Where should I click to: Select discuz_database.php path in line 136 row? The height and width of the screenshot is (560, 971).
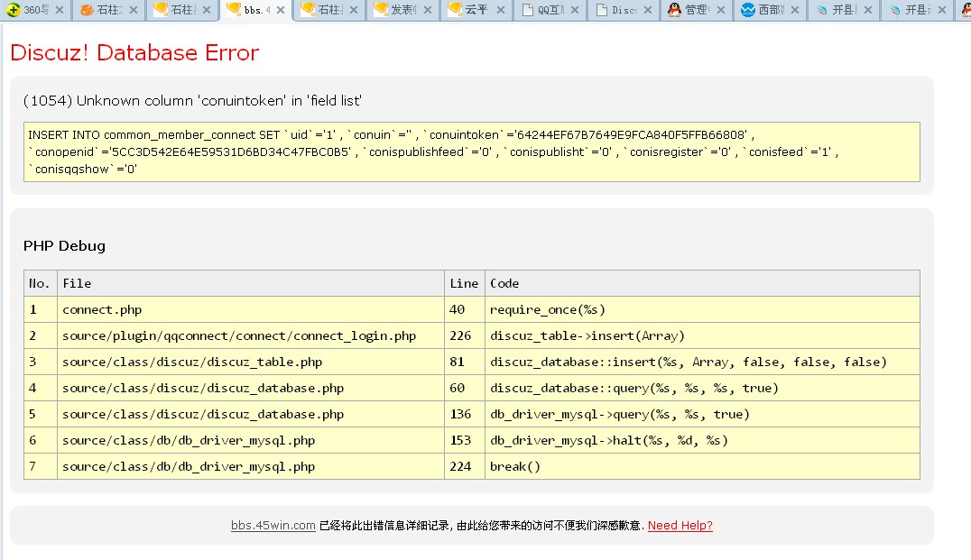pyautogui.click(x=251, y=414)
